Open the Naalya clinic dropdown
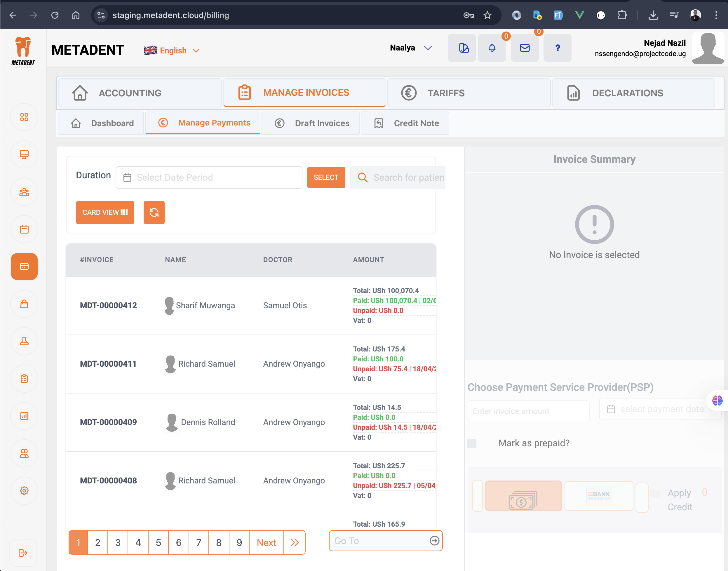The width and height of the screenshot is (728, 571). tap(411, 48)
